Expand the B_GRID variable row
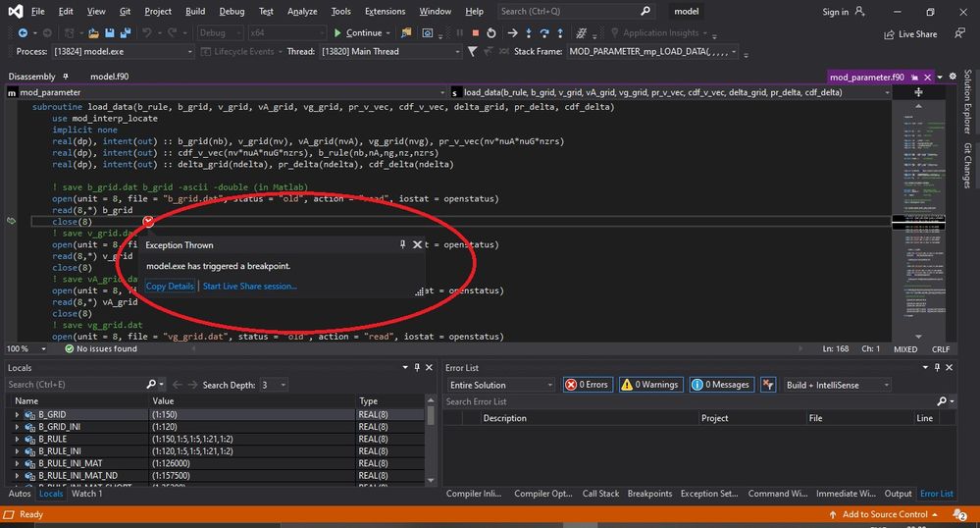 click(17, 414)
